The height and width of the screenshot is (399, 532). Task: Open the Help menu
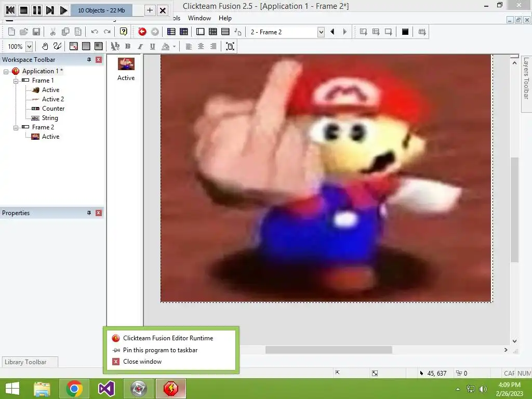tap(225, 18)
